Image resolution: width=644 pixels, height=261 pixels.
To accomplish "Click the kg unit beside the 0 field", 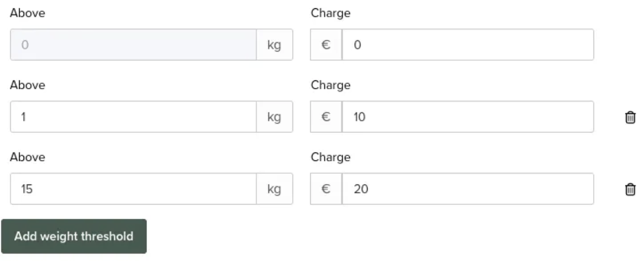I will coord(274,45).
